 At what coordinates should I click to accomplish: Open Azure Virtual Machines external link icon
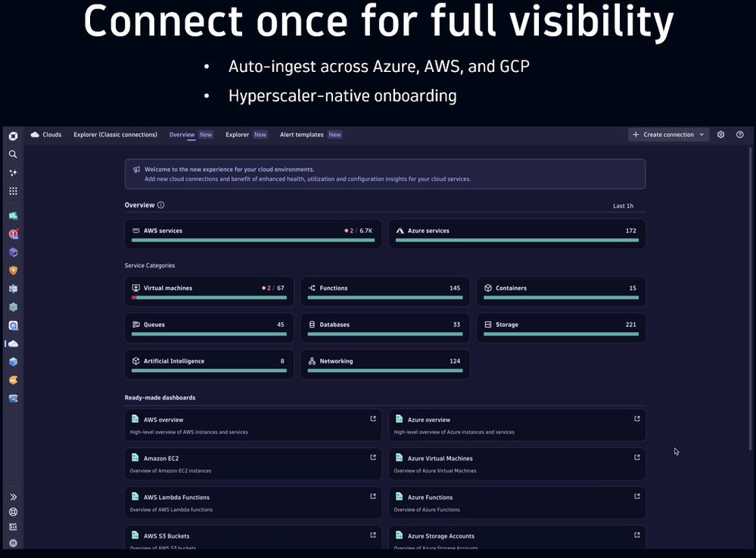637,457
